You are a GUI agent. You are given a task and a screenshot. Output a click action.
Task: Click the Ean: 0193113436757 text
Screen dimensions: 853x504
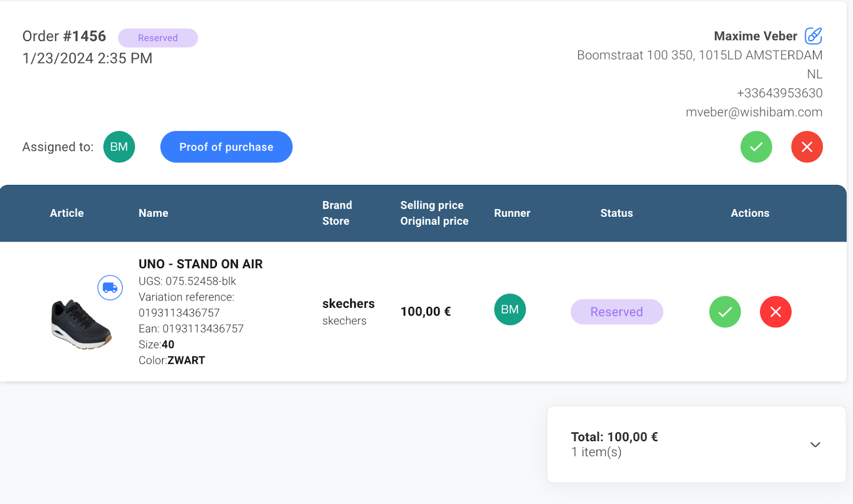pyautogui.click(x=191, y=329)
